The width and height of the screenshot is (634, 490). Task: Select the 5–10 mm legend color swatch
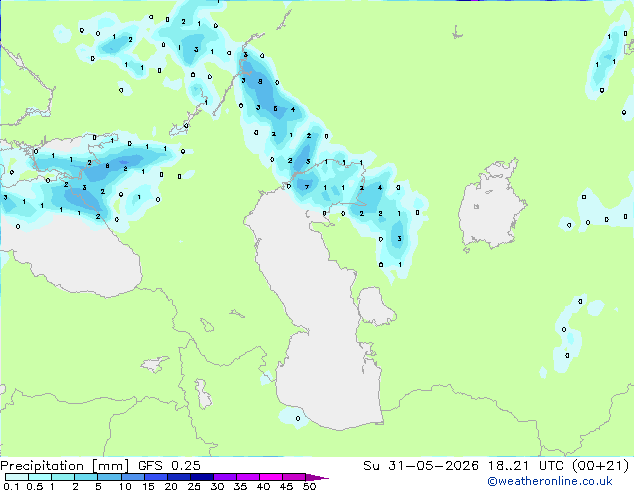click(110, 477)
